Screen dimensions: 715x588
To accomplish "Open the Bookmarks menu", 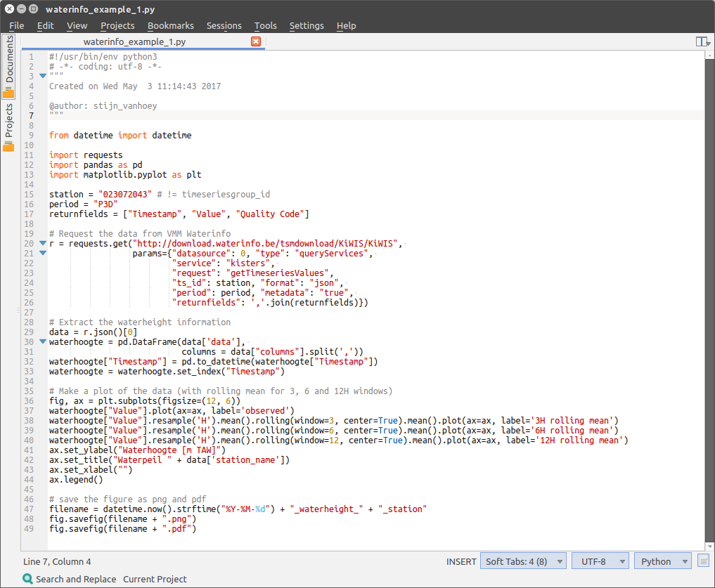I will tap(171, 25).
